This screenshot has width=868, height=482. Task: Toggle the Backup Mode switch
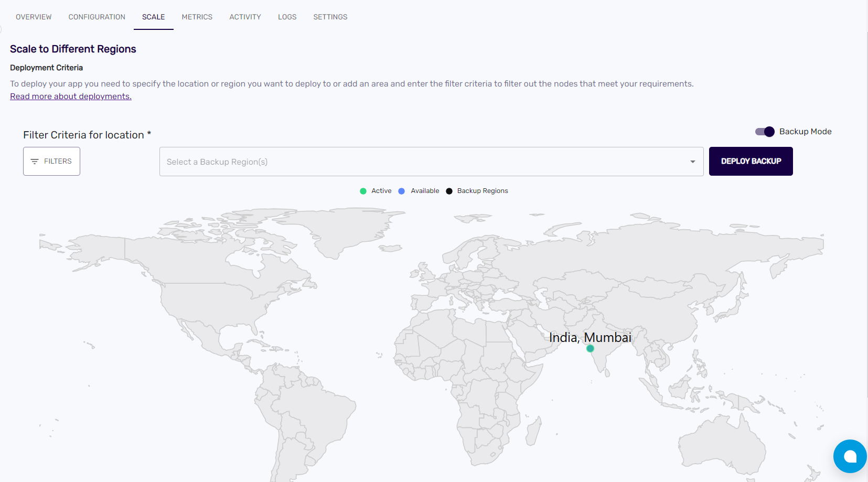point(765,132)
